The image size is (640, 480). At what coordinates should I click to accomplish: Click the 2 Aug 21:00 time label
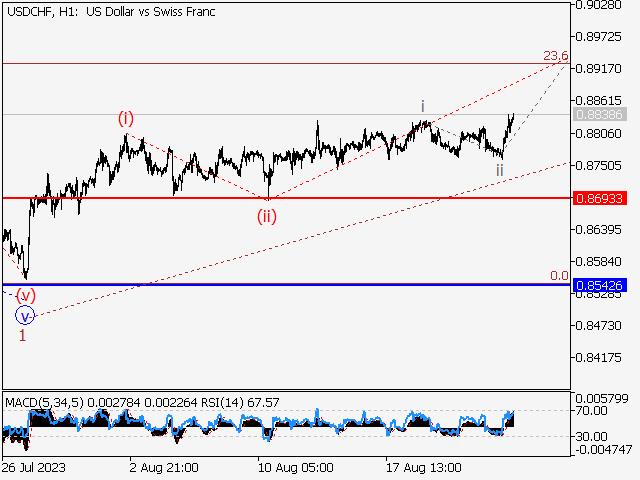tap(164, 467)
